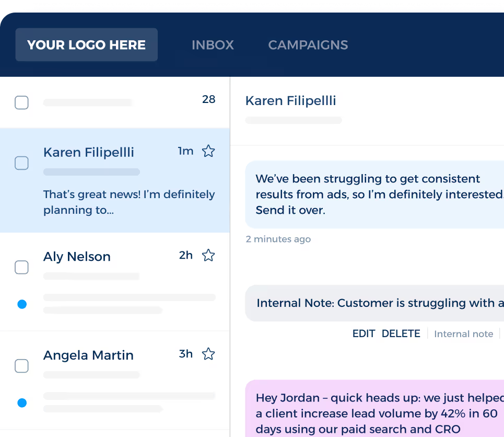
Task: Star Karen Filipellli's conversation
Action: pyautogui.click(x=208, y=151)
